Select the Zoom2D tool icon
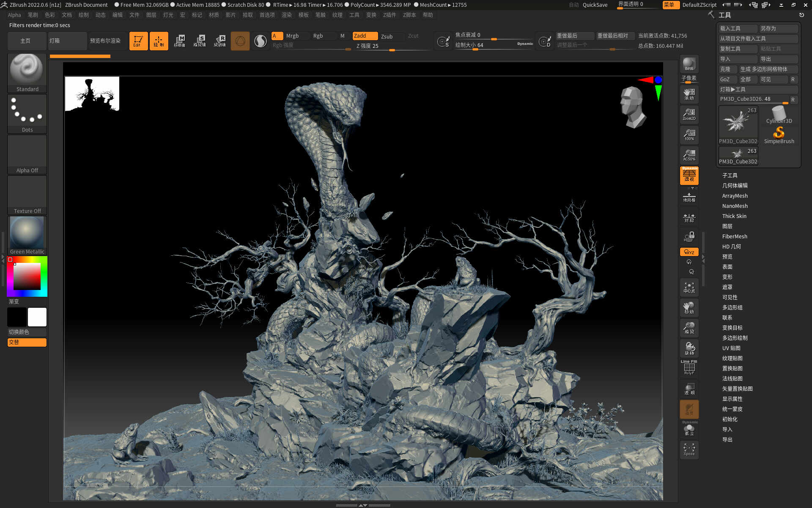This screenshot has height=508, width=812. 689,114
